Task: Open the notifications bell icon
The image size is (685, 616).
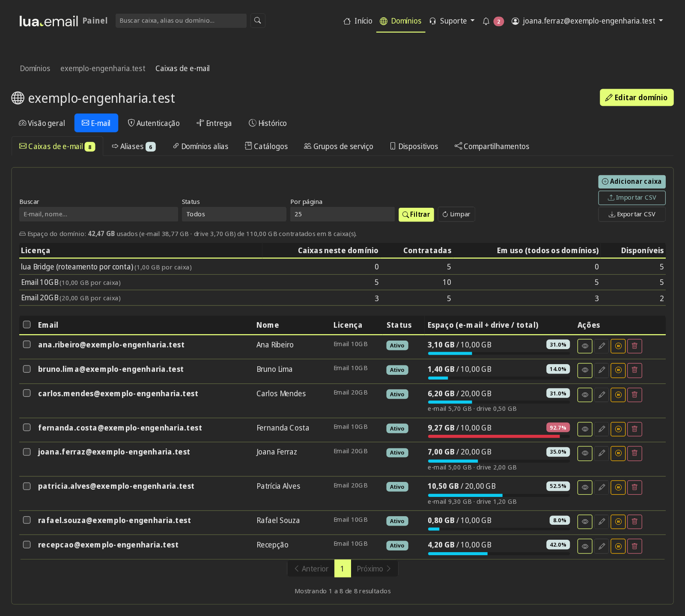Action: pyautogui.click(x=486, y=21)
